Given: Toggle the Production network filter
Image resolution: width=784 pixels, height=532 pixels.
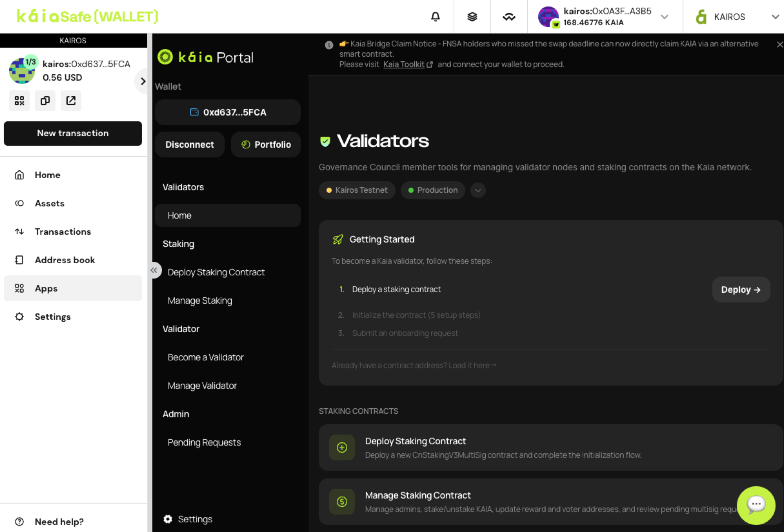Looking at the screenshot, I should [x=432, y=190].
